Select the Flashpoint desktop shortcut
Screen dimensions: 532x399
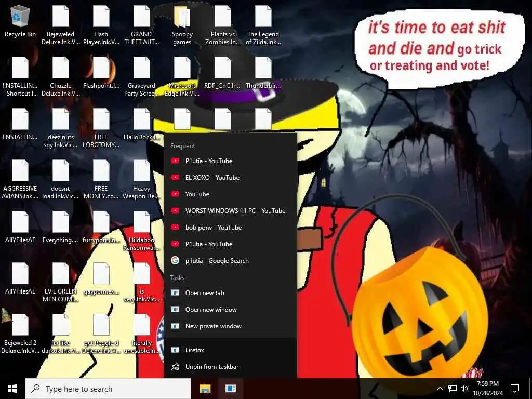[x=101, y=73]
